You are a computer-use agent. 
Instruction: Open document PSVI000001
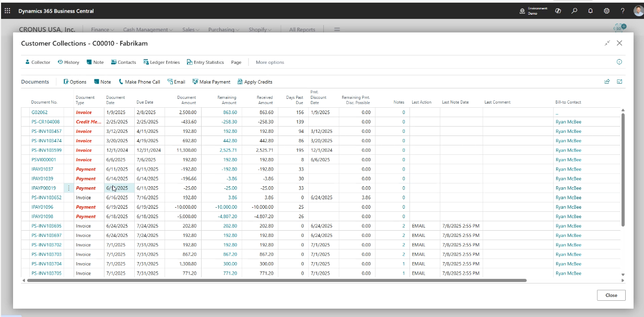(43, 160)
